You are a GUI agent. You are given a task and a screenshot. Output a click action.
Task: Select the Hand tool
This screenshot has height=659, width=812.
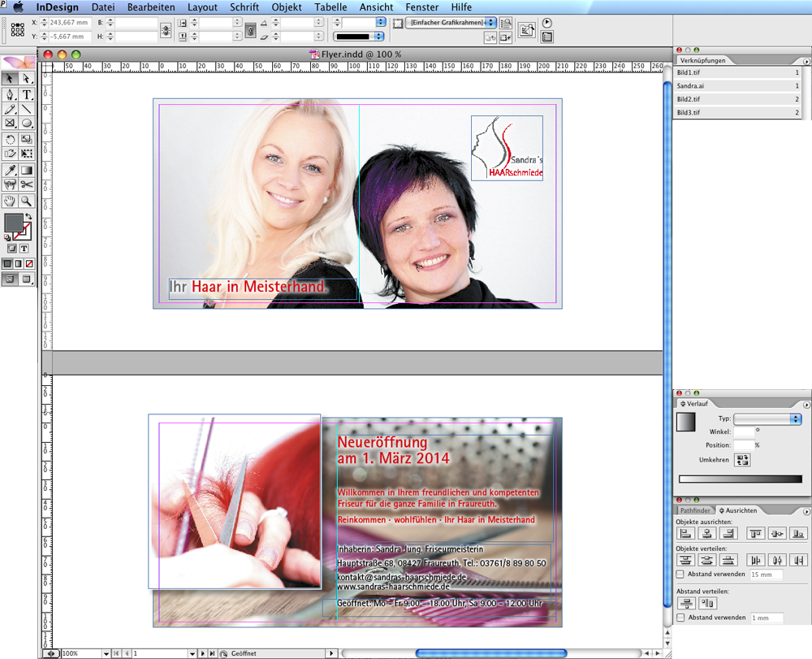tap(10, 201)
